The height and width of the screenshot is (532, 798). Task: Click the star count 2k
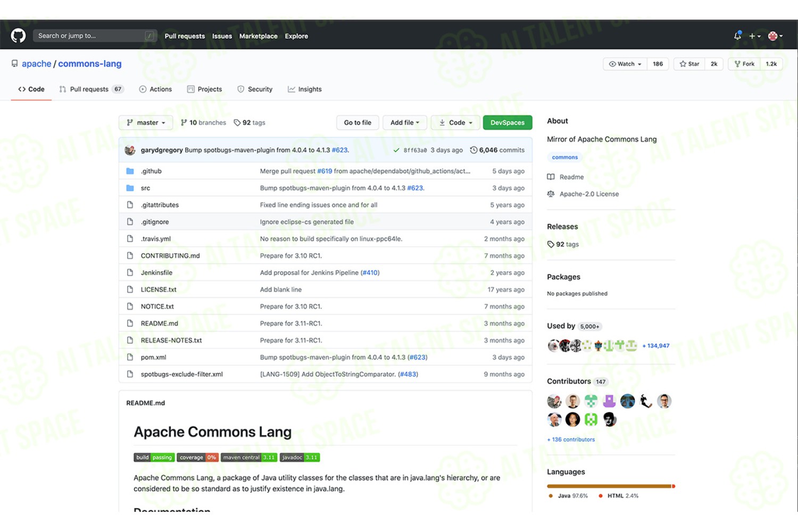click(714, 64)
